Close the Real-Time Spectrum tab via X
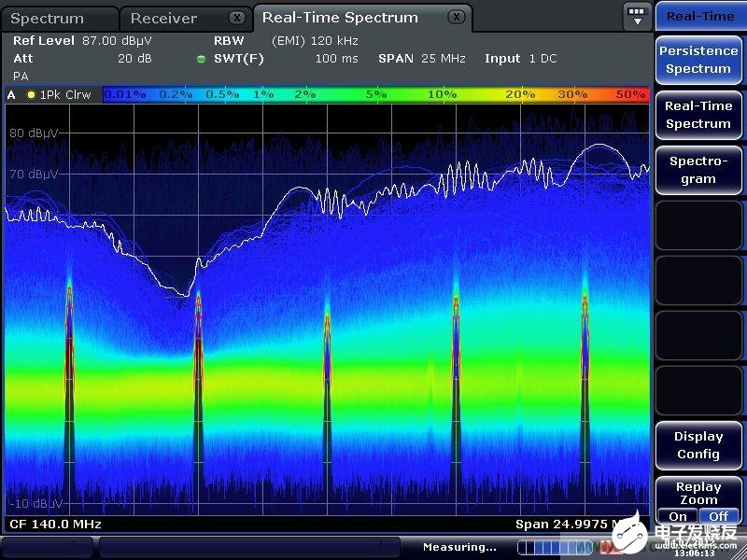Viewport: 747px width, 560px height. (455, 18)
